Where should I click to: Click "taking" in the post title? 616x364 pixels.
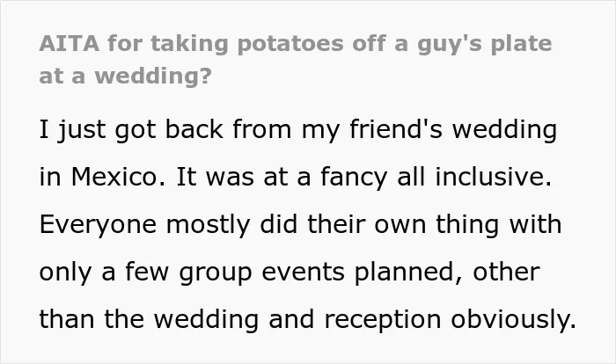[x=189, y=44]
